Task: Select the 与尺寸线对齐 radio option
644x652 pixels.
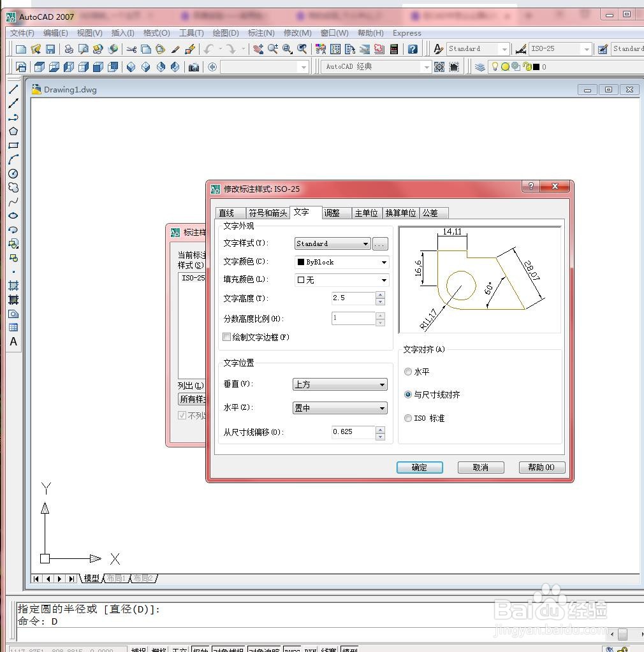Action: (x=408, y=395)
